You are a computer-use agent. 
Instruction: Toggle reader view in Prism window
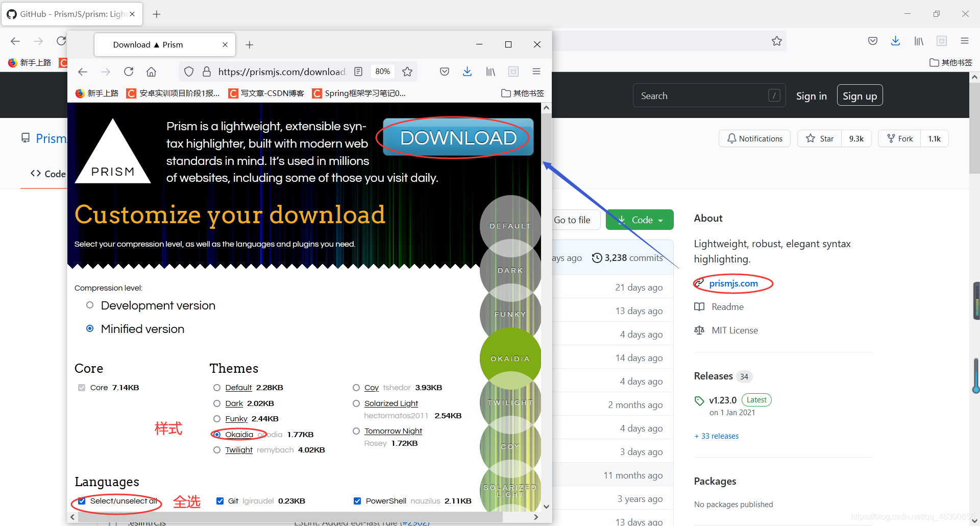tap(358, 72)
